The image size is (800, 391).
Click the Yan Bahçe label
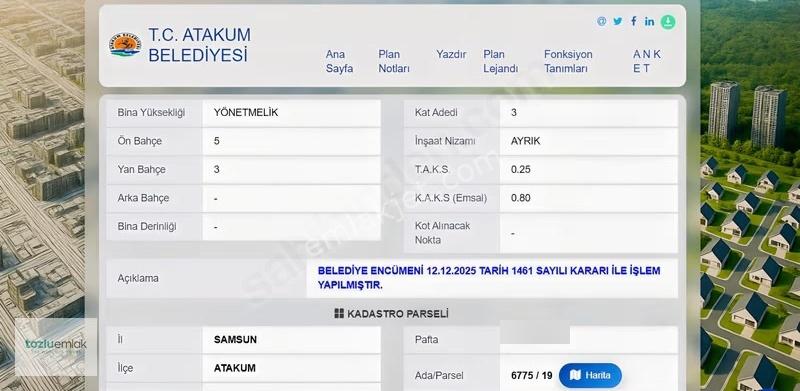141,170
